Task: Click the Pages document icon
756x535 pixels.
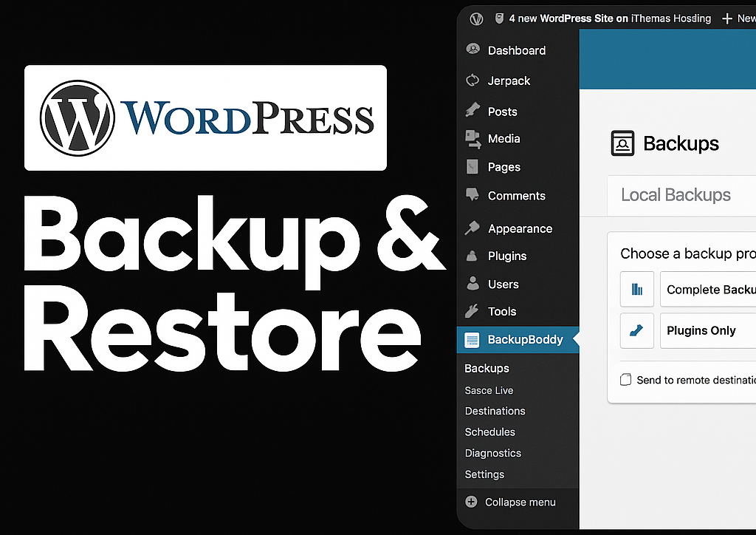Action: (472, 167)
